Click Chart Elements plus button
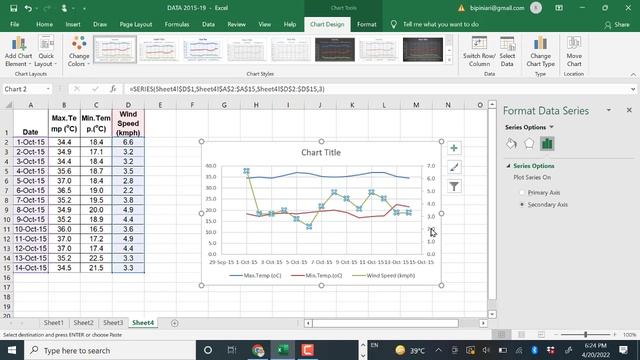Screen dimensions: 640x360 click(454, 148)
